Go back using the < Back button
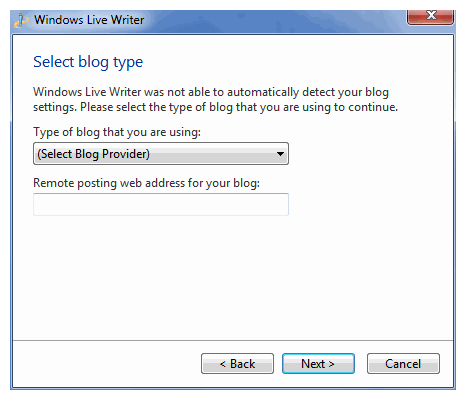Screen dimensions: 466x400 pyautogui.click(x=237, y=363)
